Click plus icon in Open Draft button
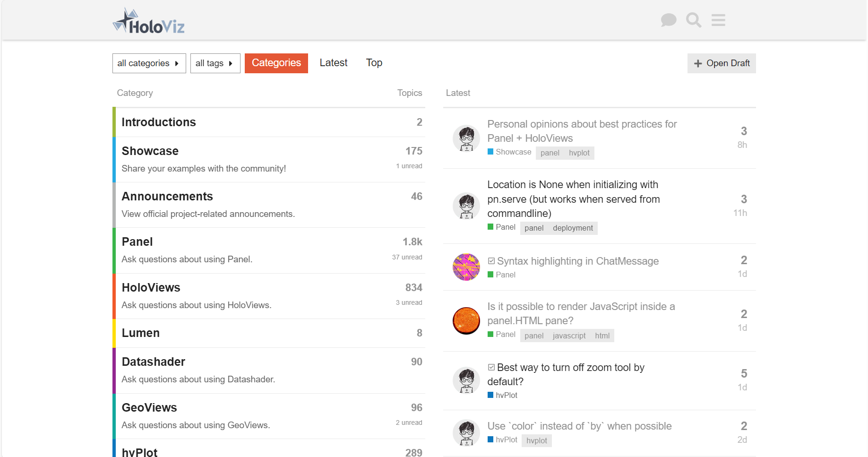The width and height of the screenshot is (868, 457). point(697,63)
